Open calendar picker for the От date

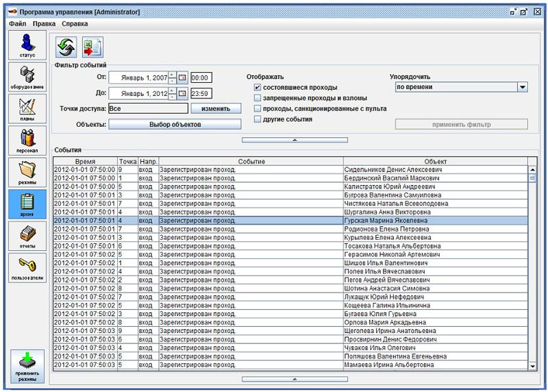click(182, 77)
